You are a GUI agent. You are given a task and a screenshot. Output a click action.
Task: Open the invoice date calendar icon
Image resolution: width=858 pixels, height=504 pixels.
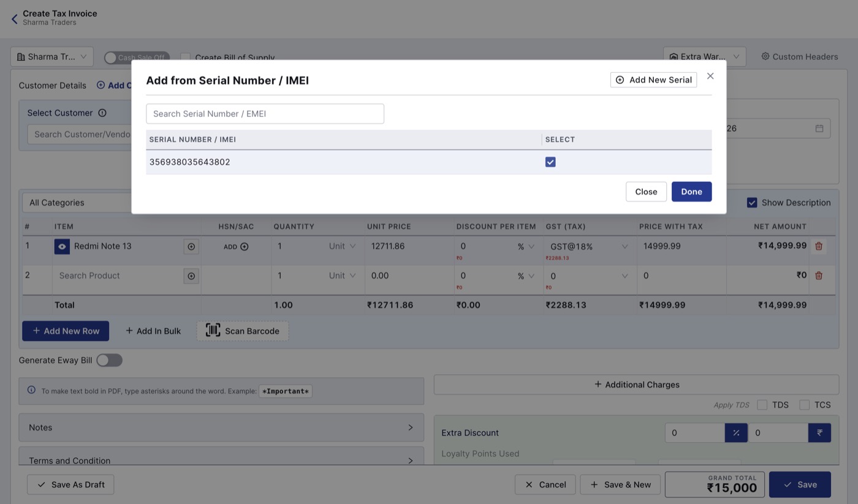click(x=819, y=129)
